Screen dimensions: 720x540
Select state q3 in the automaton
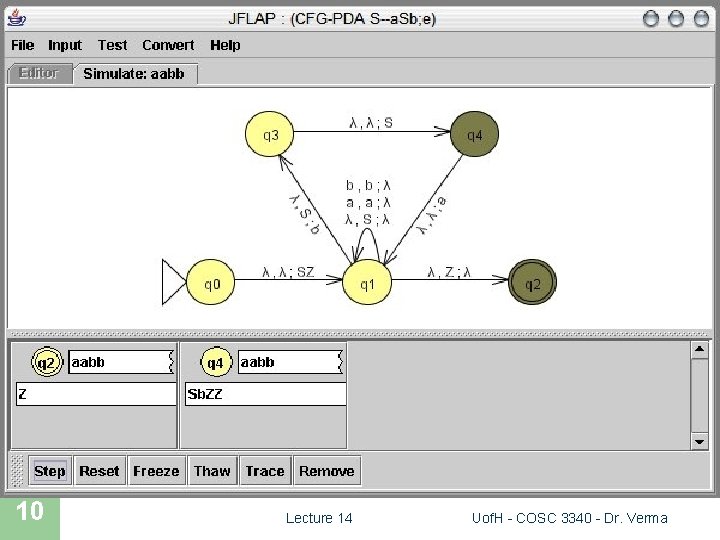(x=270, y=134)
